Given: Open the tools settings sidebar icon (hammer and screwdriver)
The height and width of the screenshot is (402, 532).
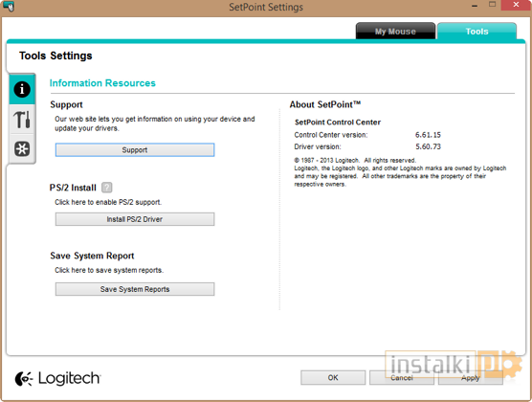Looking at the screenshot, I should pyautogui.click(x=22, y=120).
